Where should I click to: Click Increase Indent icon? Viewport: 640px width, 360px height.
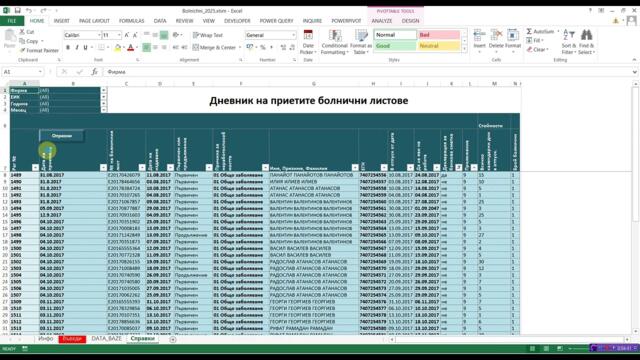point(184,47)
